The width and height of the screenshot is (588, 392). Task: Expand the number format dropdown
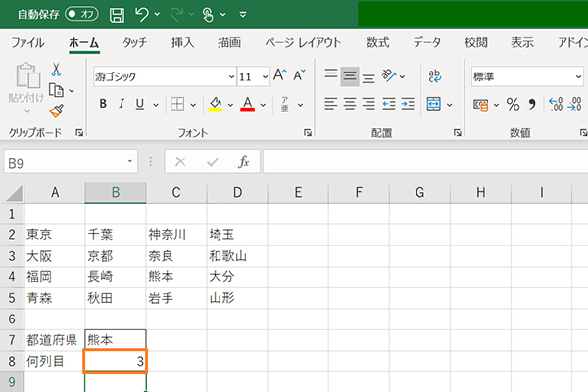(580, 76)
